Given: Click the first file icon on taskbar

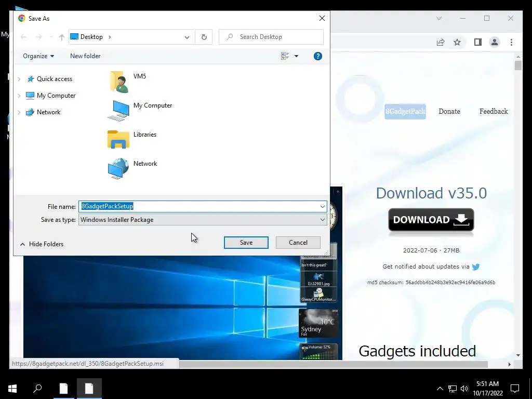Looking at the screenshot, I should (x=63, y=389).
